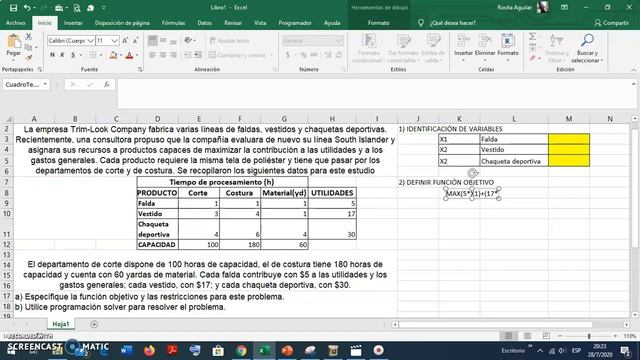Open the Formato cells icon

pyautogui.click(x=508, y=47)
